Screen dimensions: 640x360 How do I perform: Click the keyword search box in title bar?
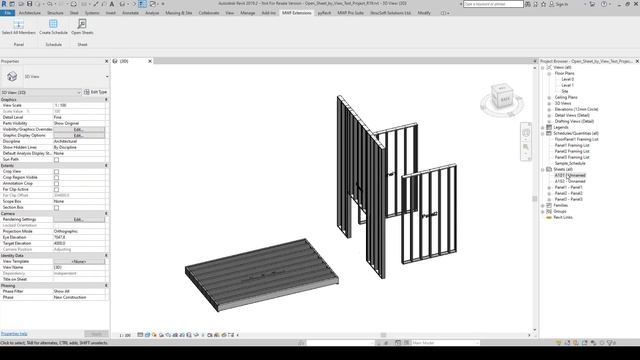pyautogui.click(x=493, y=4)
